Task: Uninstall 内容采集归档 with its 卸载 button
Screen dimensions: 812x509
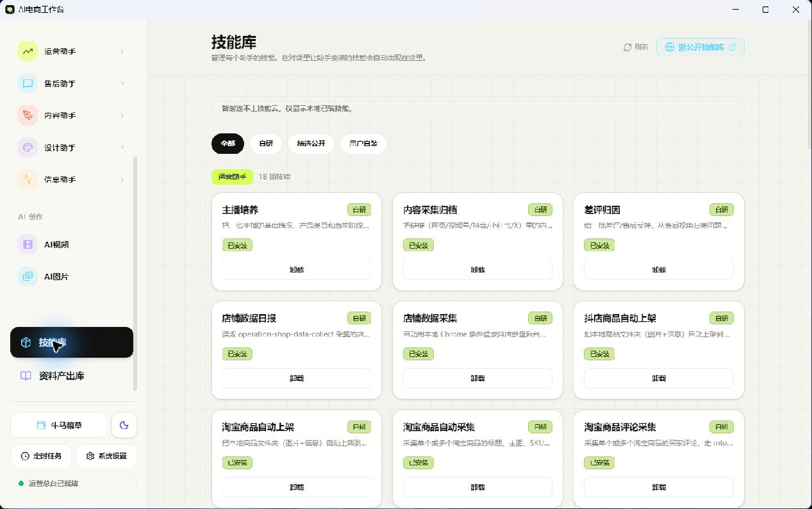Action: (x=477, y=269)
